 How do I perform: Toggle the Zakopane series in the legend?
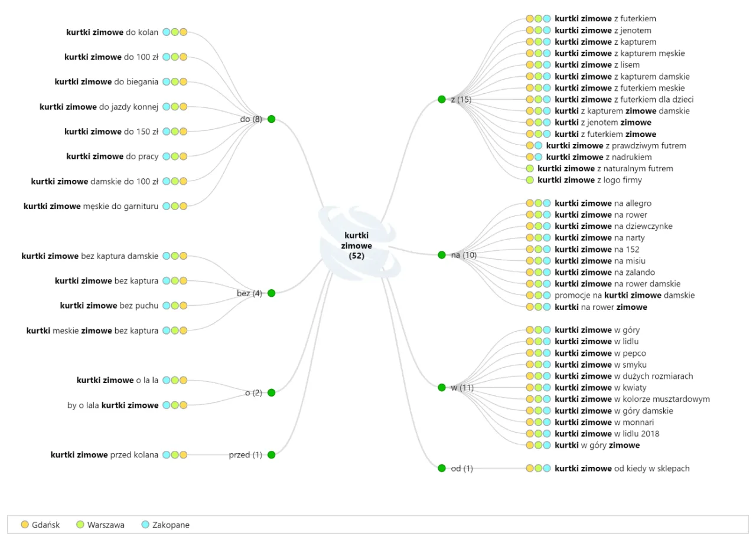[145, 525]
